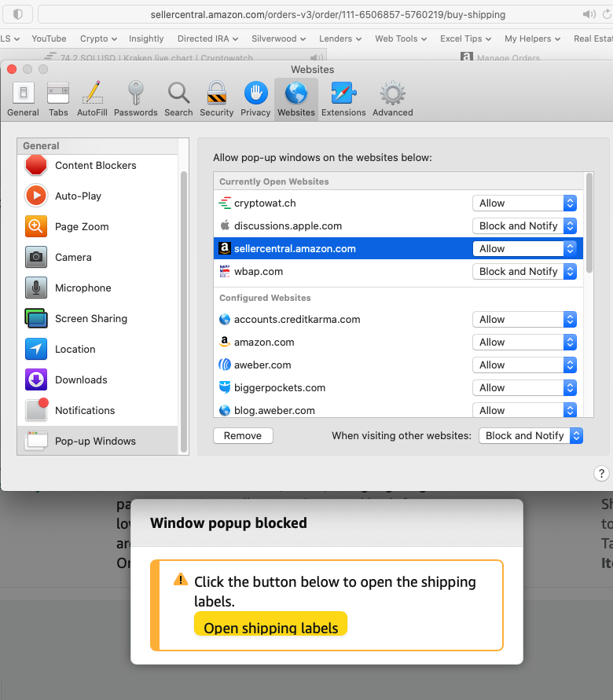This screenshot has width=613, height=700.
Task: Open pop-up dropdown for cryptowat.ch
Action: point(525,203)
